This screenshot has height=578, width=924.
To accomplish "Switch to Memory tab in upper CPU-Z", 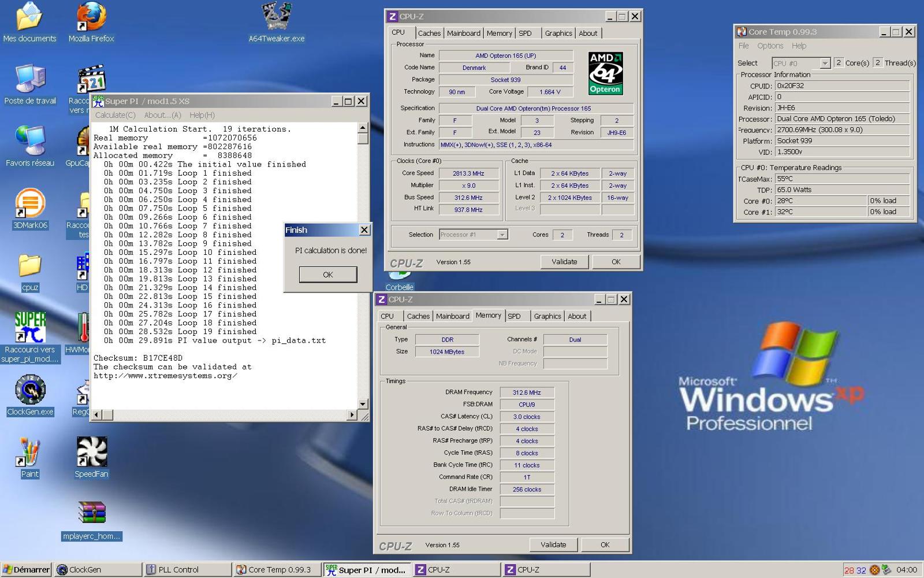I will pos(499,34).
